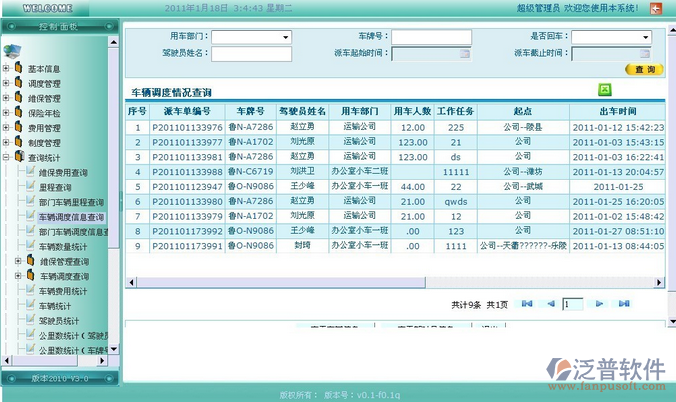Open the 是否回车 dropdown

(645, 37)
